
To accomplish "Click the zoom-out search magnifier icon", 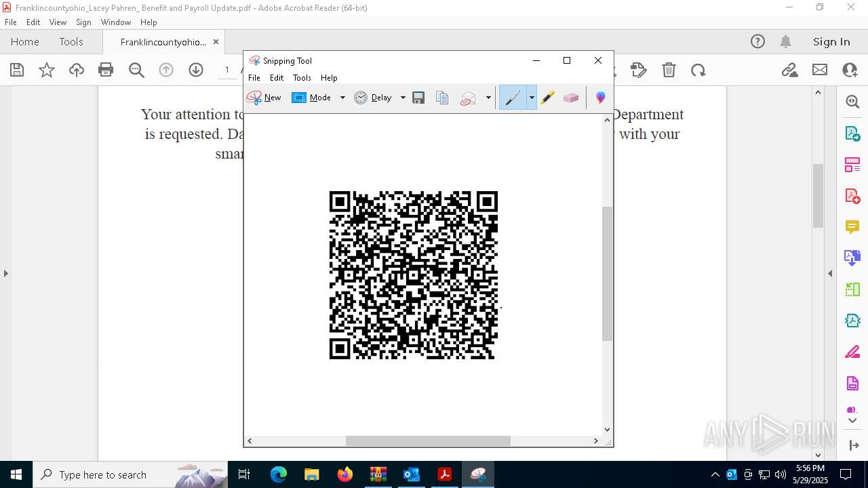I will [136, 70].
